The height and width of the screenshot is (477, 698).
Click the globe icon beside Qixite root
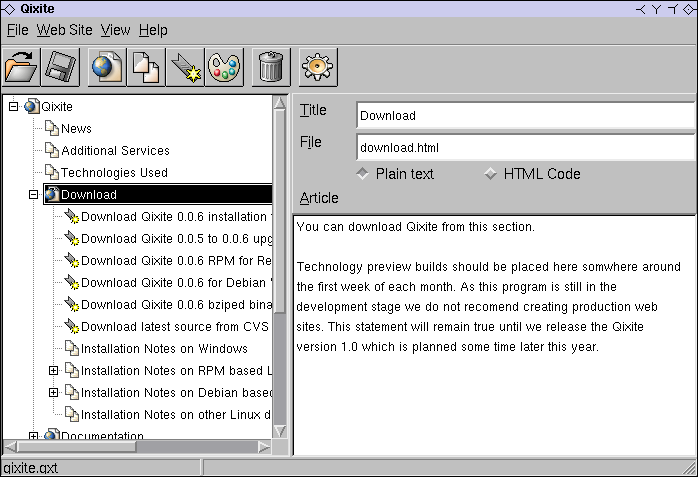(x=32, y=106)
